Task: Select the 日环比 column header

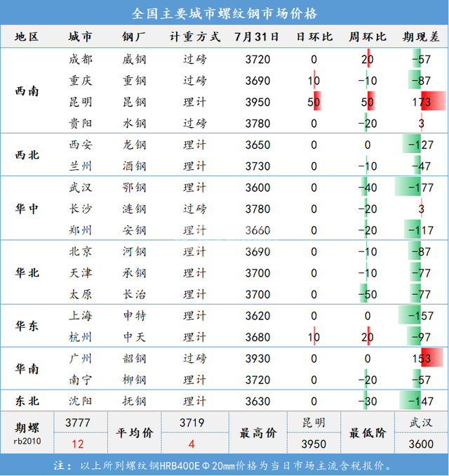Action: click(314, 37)
